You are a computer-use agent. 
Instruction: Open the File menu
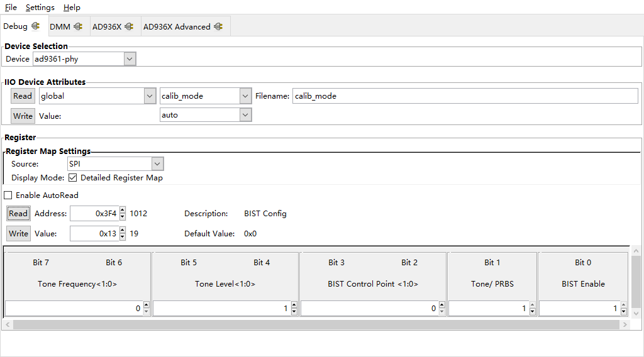point(11,8)
